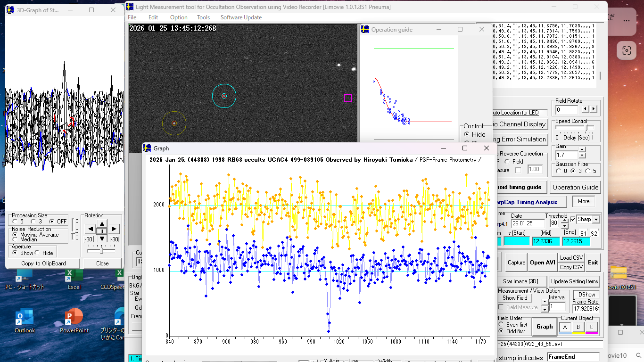Open the Tools menu

click(x=203, y=17)
